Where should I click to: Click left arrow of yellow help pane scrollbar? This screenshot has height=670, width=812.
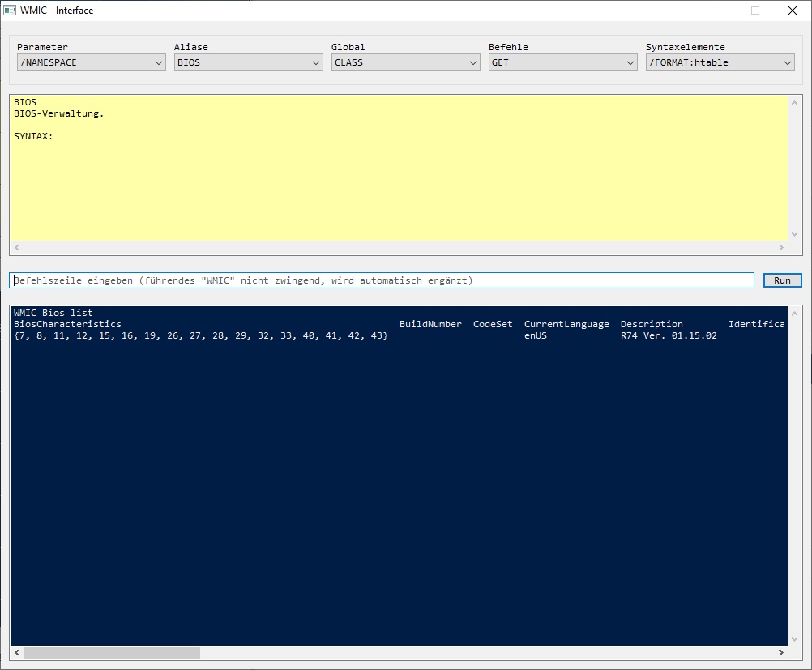17,248
